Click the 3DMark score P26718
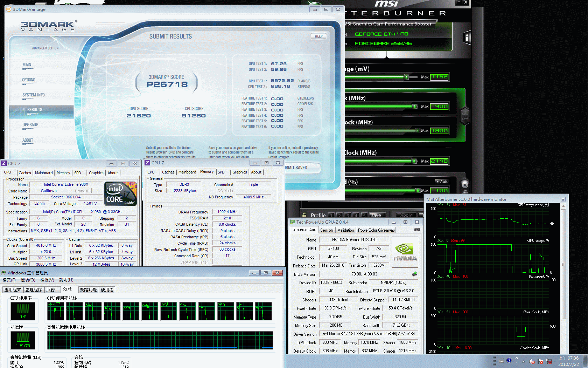588x368 pixels. pos(167,84)
